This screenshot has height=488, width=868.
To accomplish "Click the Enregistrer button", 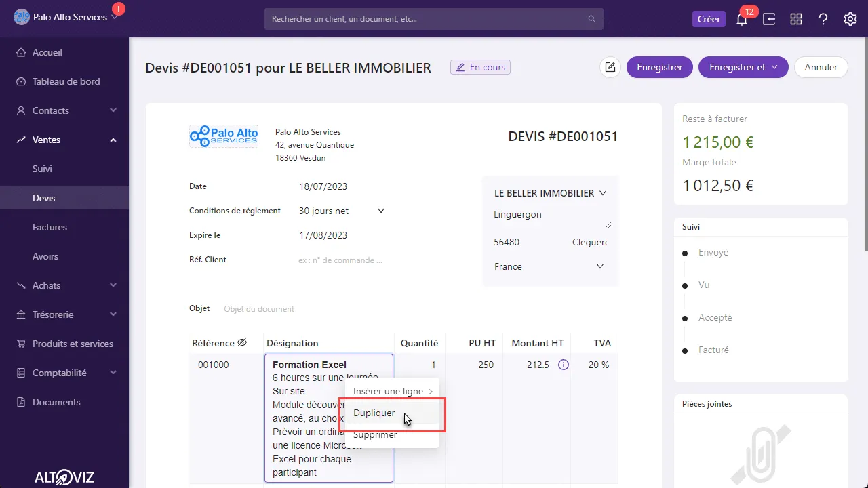I will pos(660,67).
